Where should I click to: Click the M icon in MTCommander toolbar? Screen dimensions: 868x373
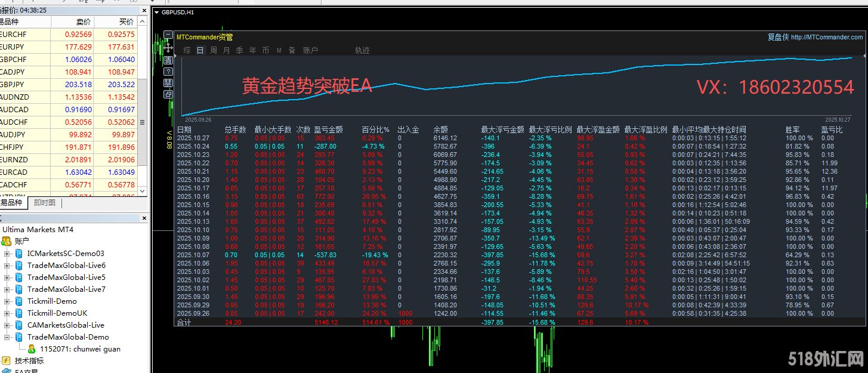click(x=279, y=50)
